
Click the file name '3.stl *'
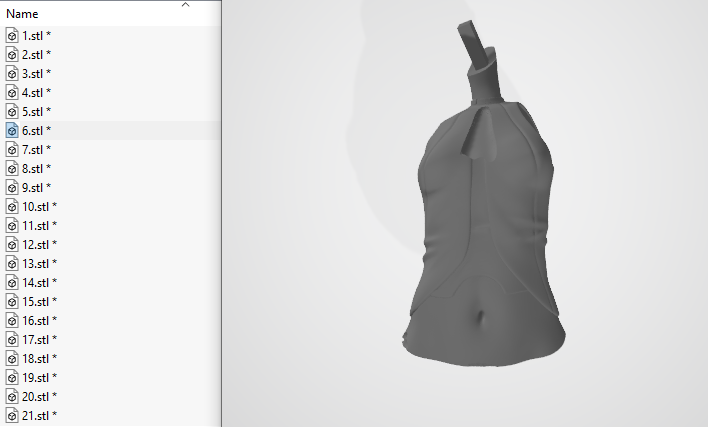[37, 73]
